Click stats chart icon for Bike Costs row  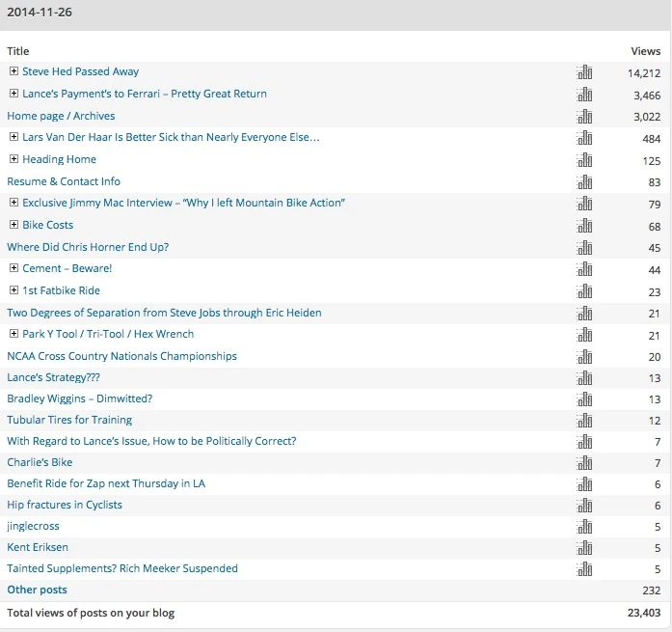pos(584,226)
